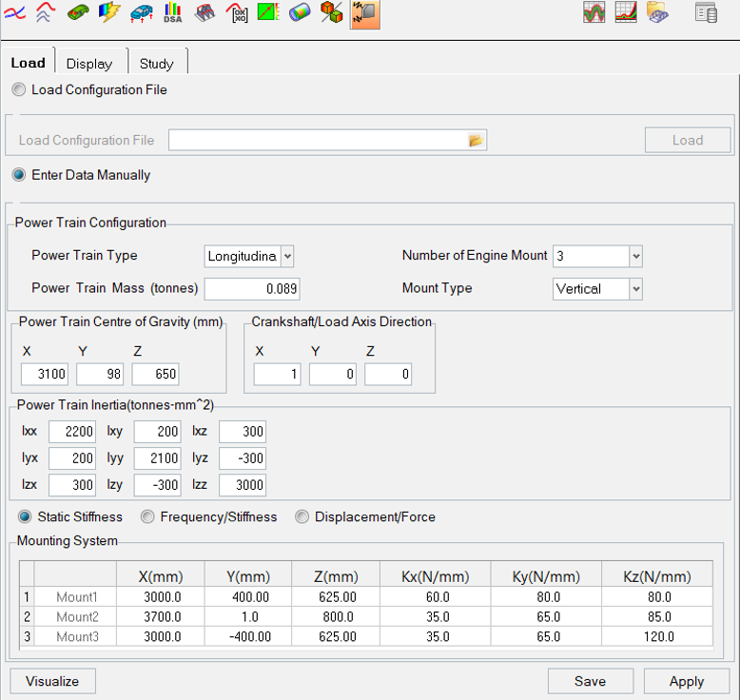The height and width of the screenshot is (700, 740).
Task: Select the Displacement/Force radio button
Action: pyautogui.click(x=302, y=517)
